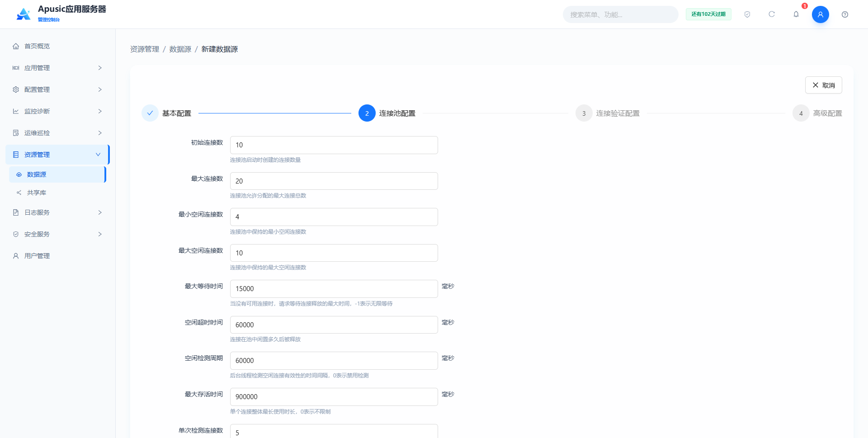Image resolution: width=868 pixels, height=438 pixels.
Task: Click the 取消 cancel button
Action: coord(823,85)
